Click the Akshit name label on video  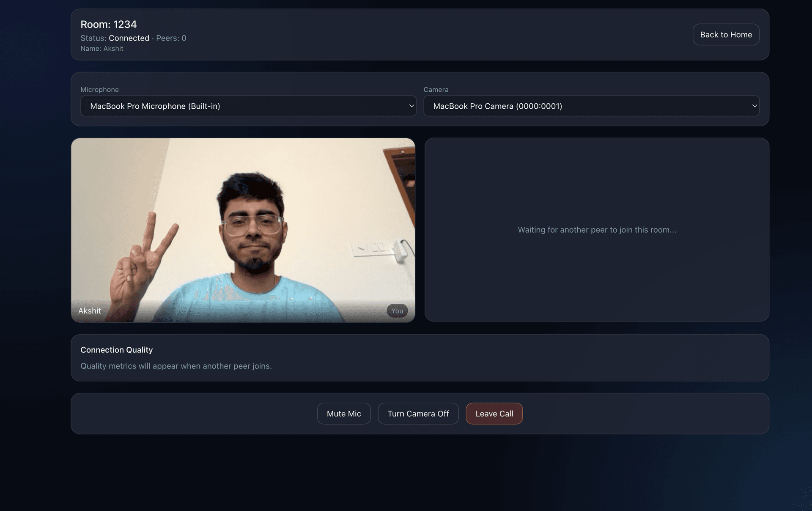point(89,310)
